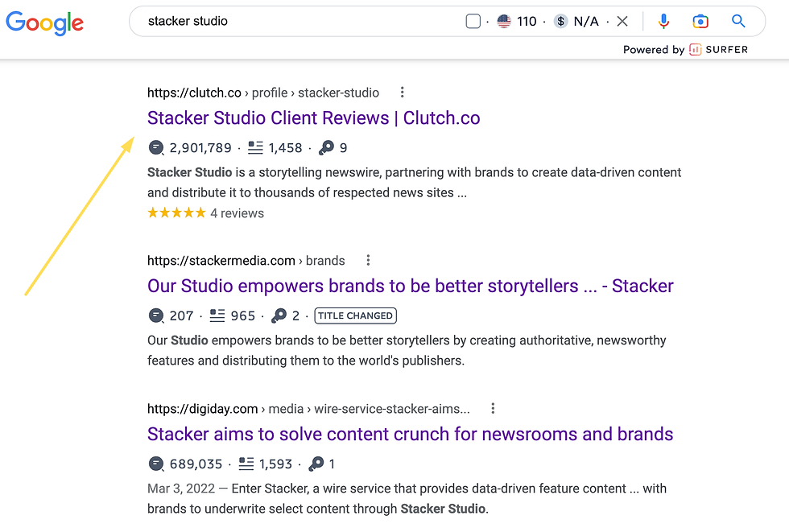789x532 pixels.
Task: Open 'Stacker aims to solve content crunch' result
Action: 410,434
